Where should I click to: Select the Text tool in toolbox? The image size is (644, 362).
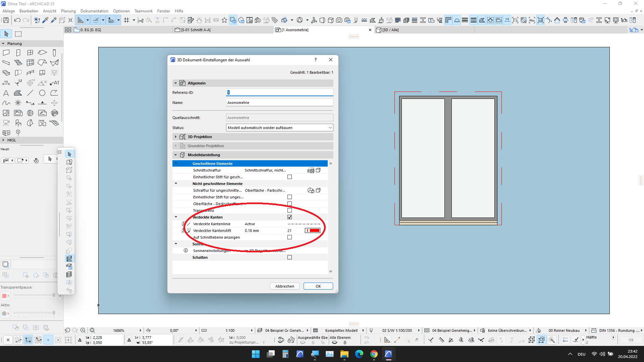pyautogui.click(x=6, y=93)
